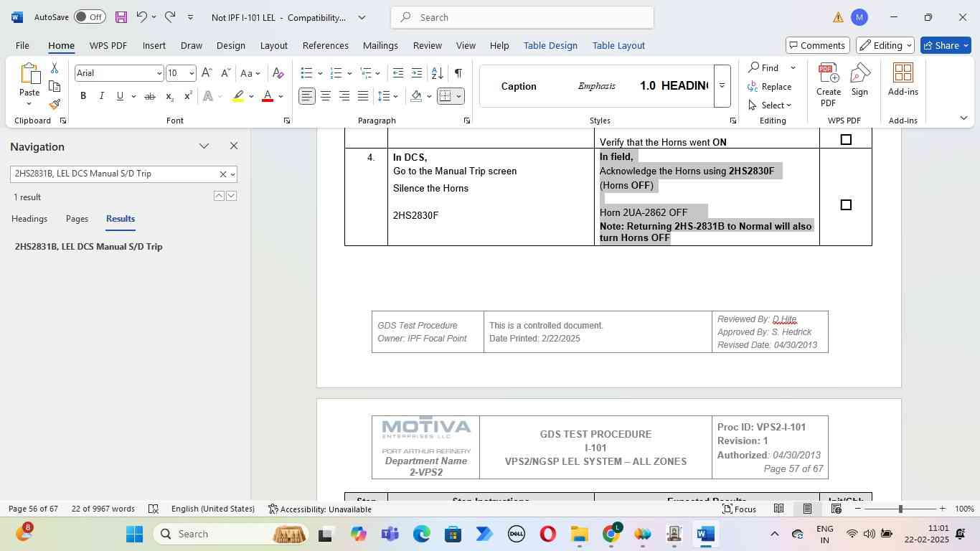The width and height of the screenshot is (980, 551).
Task: Open Headings tab in Navigation pane
Action: pos(29,219)
